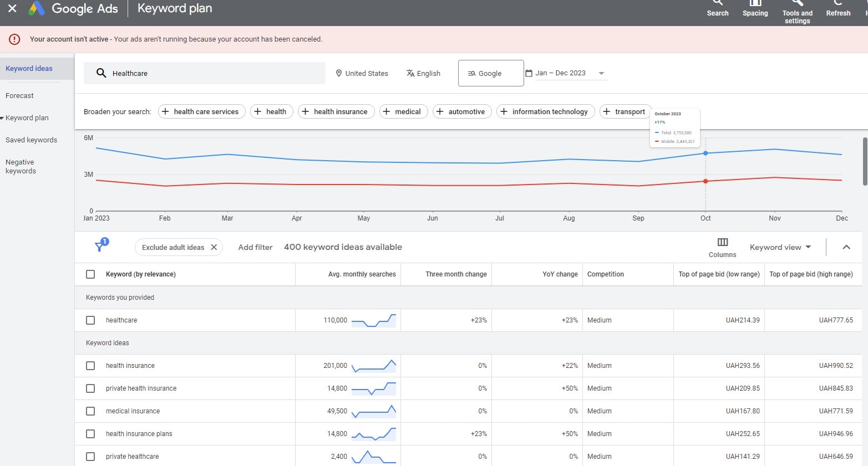The height and width of the screenshot is (466, 868).
Task: Click the location pin for United States
Action: [339, 73]
